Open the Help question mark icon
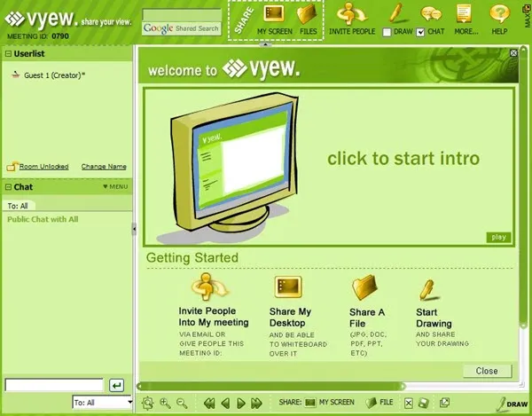The image size is (532, 416). [499, 14]
